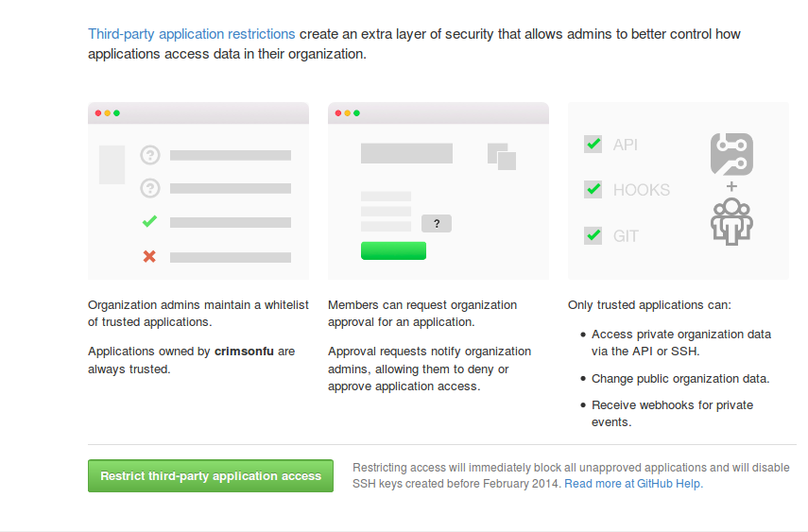Click the green bar in request illustration

[x=394, y=250]
